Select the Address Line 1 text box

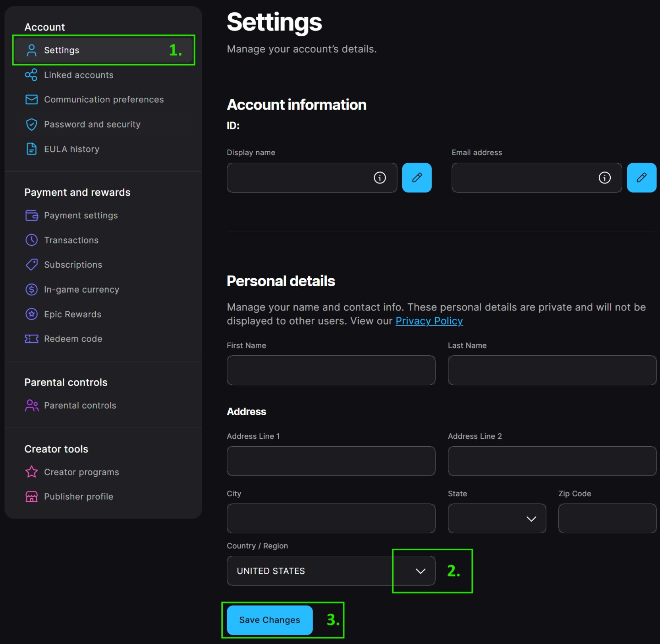click(x=330, y=461)
